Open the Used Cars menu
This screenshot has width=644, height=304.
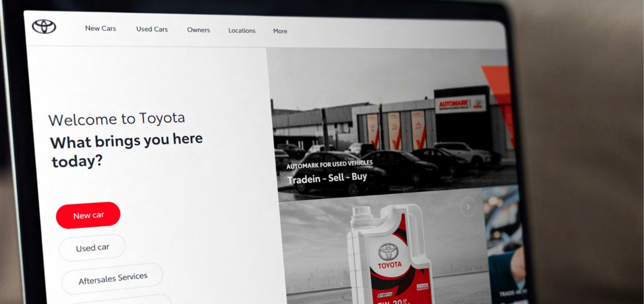(152, 29)
